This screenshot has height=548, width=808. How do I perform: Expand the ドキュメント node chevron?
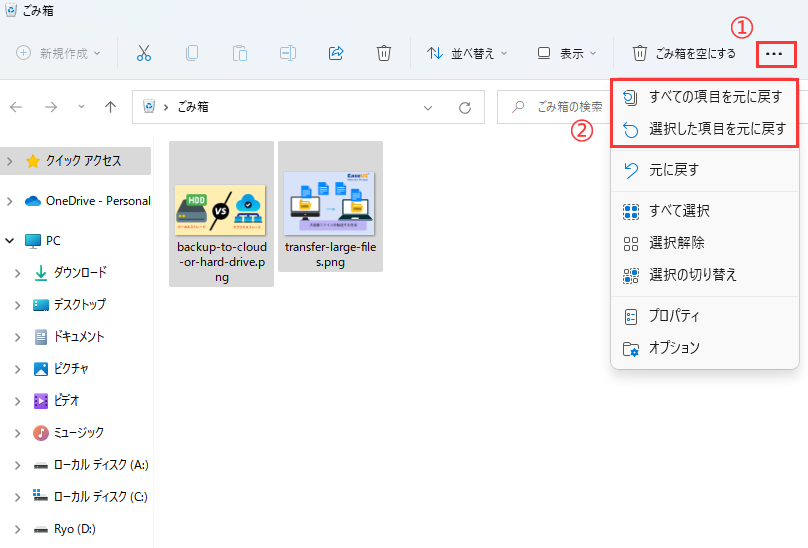[x=18, y=337]
